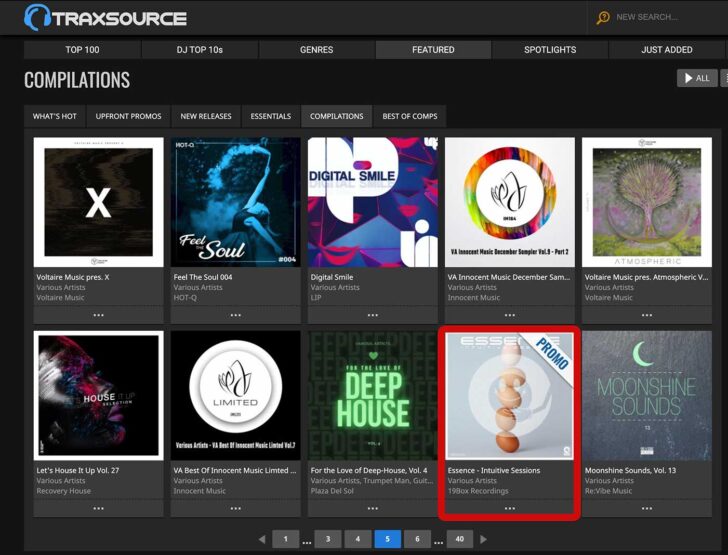Screen dimensions: 728x555
Task: Open For the Love of Deep-House, Vol. 4 title
Action: [x=369, y=470]
